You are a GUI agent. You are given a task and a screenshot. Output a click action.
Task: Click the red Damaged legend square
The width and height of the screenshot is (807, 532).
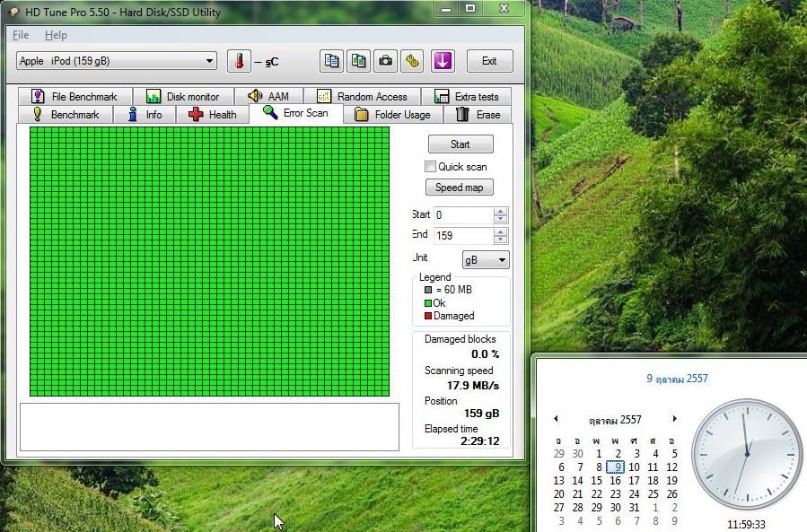pos(428,316)
